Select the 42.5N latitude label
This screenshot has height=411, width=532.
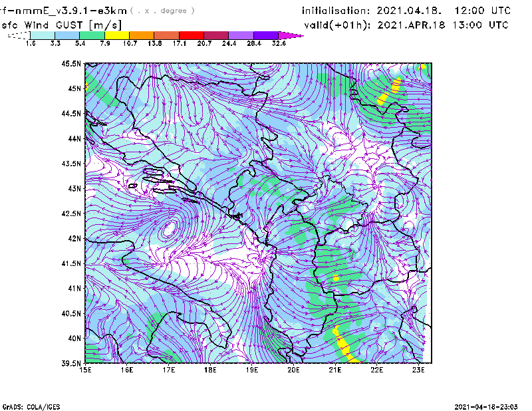(x=71, y=213)
